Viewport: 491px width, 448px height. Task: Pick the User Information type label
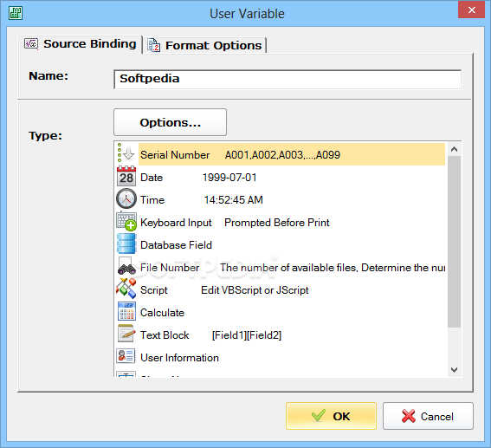pos(179,358)
